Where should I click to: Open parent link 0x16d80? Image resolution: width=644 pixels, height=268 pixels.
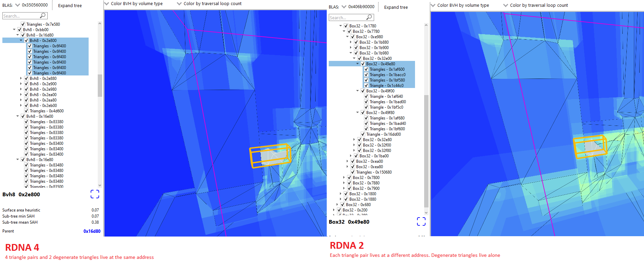coord(92,231)
